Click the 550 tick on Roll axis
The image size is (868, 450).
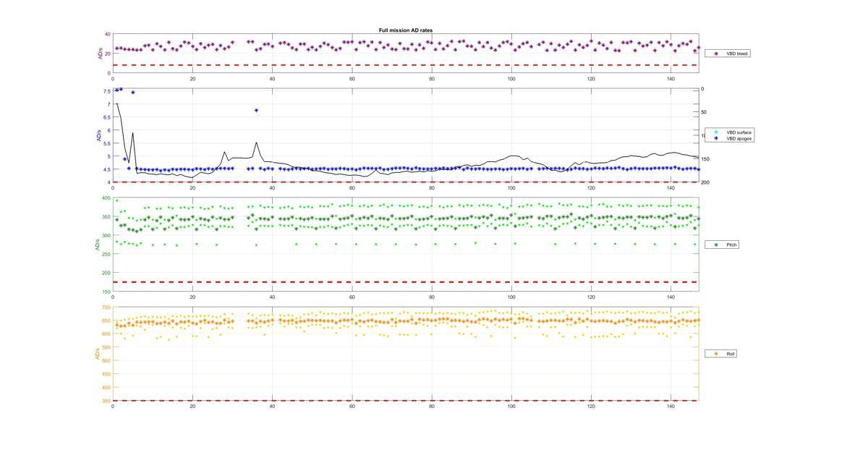[x=106, y=347]
